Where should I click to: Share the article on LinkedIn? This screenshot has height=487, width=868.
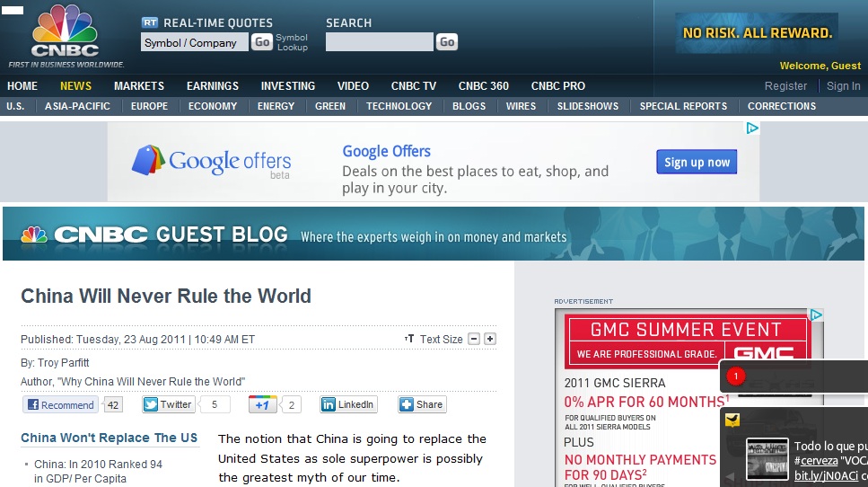point(348,404)
